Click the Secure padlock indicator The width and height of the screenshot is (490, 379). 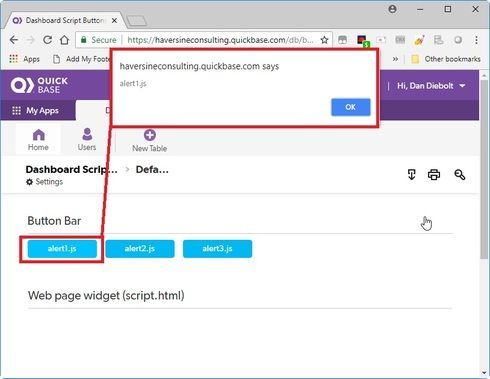tap(99, 40)
